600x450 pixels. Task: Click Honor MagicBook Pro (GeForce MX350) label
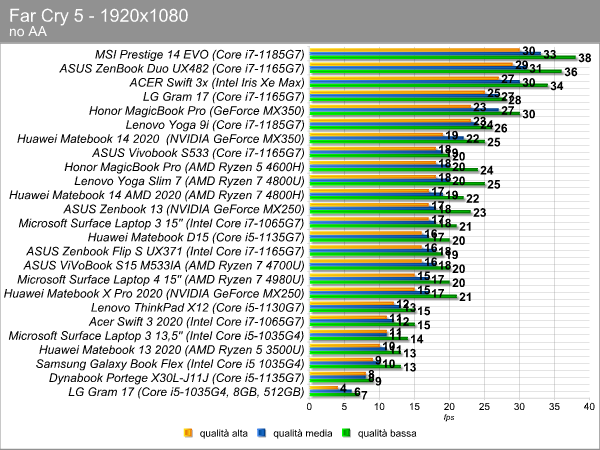197,111
